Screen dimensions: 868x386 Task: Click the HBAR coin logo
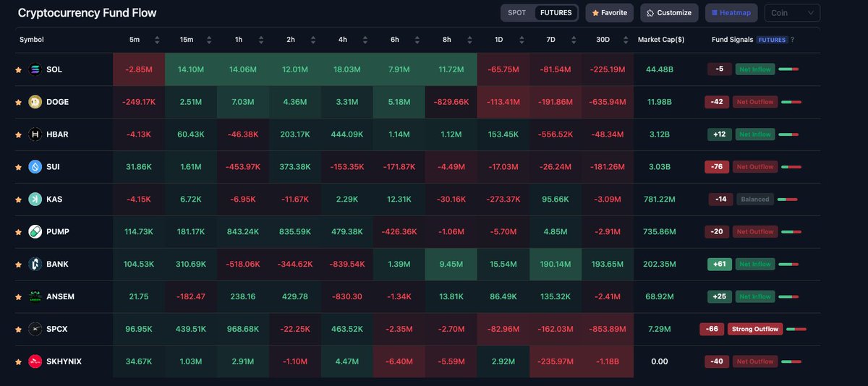(35, 134)
